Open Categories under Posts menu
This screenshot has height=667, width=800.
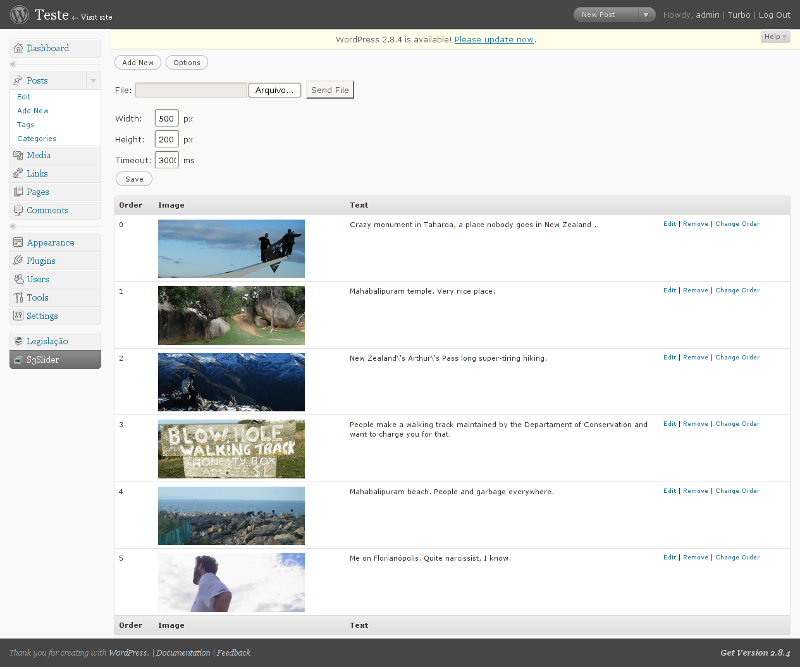pyautogui.click(x=37, y=139)
